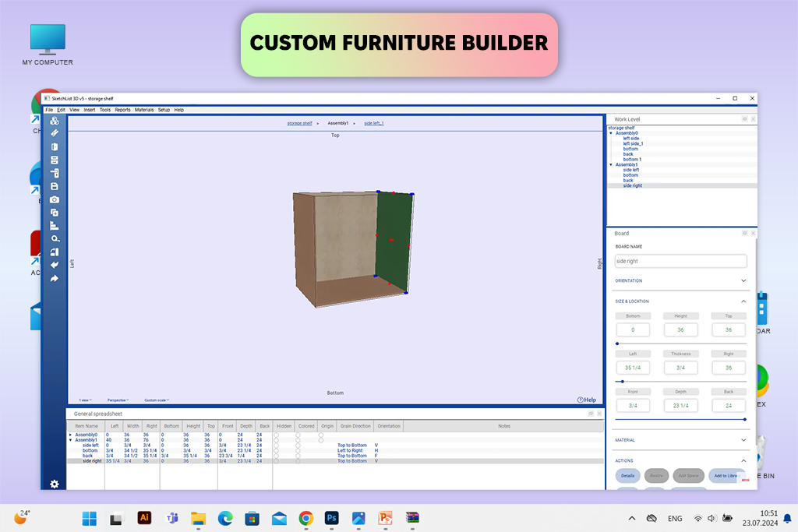Toggle Colored for bottom row in spreadsheet
This screenshot has width=798, height=532.
[298, 451]
